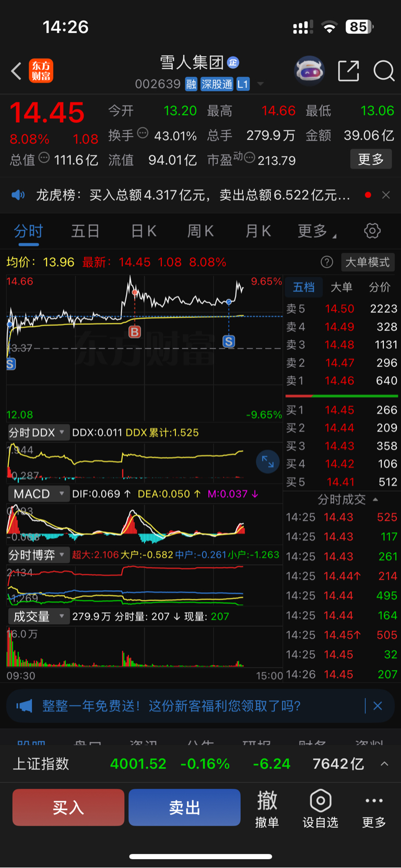401x868 pixels.
Task: Tap the 深股通 badge
Action: click(217, 84)
